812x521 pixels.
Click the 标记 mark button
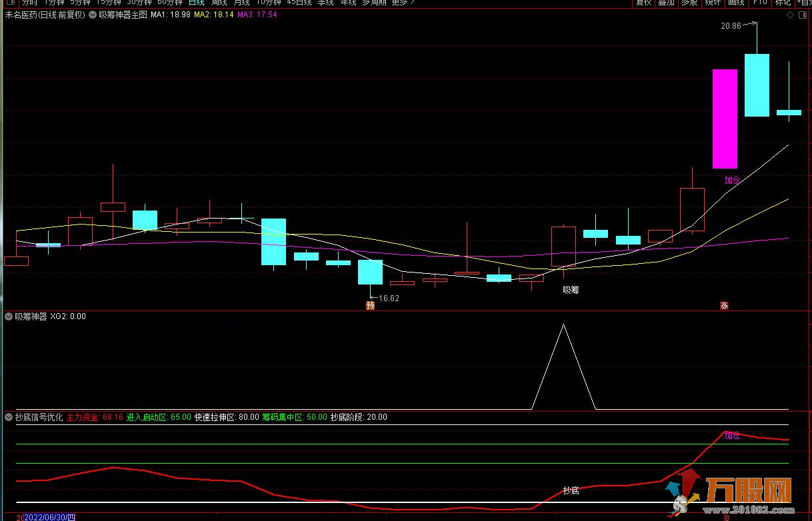click(783, 3)
